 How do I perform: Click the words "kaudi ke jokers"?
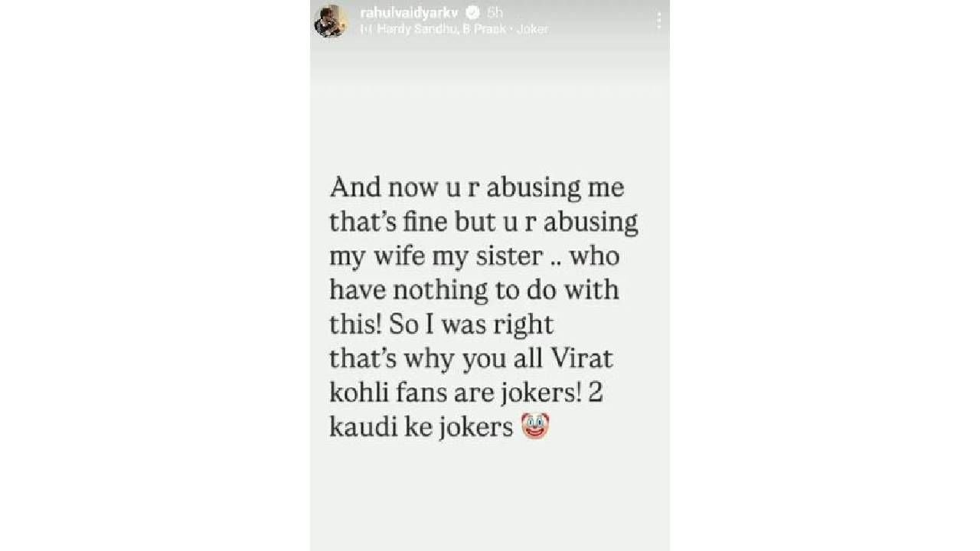click(421, 426)
